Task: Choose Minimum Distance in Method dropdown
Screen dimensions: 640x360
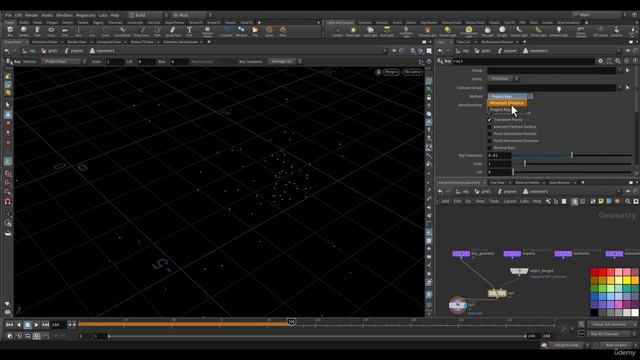Action: 507,103
